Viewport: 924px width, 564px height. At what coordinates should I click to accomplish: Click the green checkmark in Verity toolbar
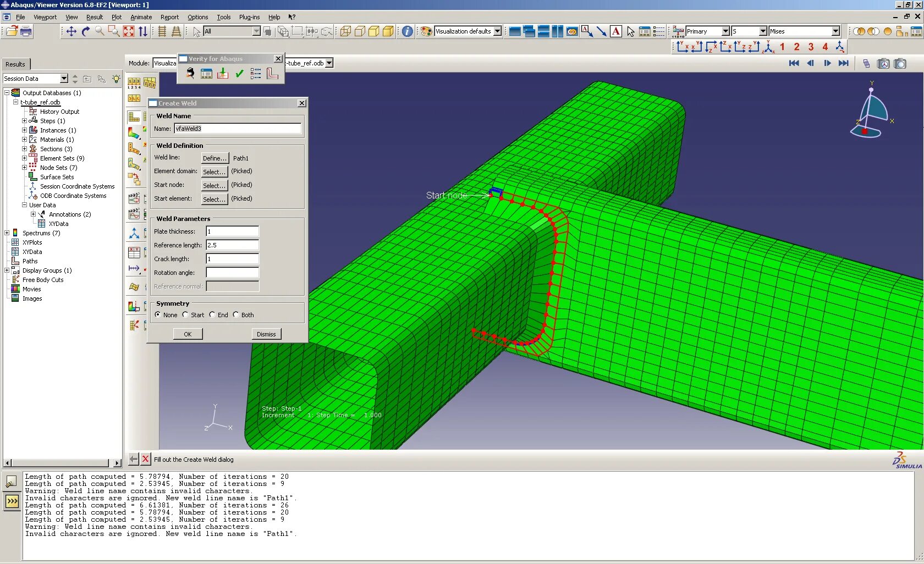[x=239, y=73]
